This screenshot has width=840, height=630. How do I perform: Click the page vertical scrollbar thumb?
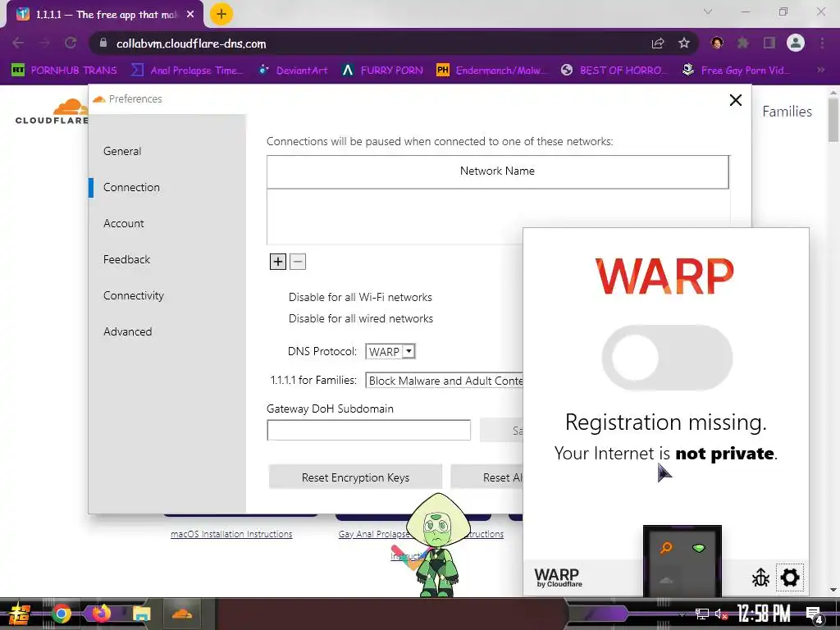(x=833, y=120)
